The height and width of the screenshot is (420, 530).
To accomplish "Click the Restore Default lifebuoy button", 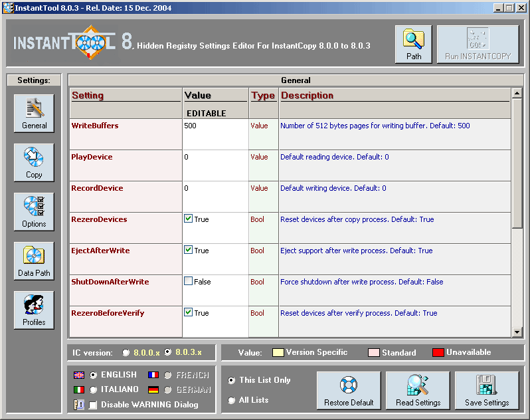I will (x=349, y=390).
